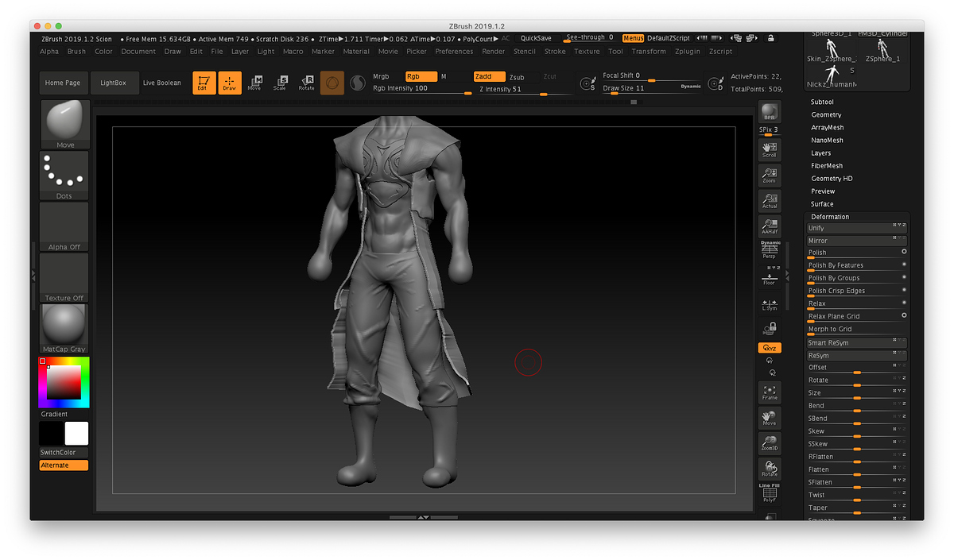Expand the Geometry HD section
The height and width of the screenshot is (560, 954).
(x=832, y=178)
